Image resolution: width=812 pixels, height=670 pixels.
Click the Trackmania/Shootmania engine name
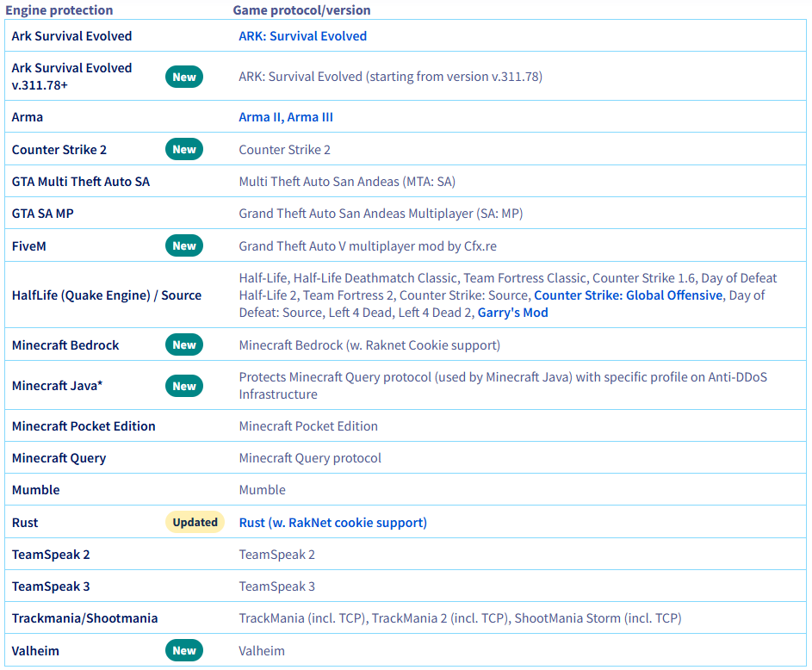click(84, 618)
